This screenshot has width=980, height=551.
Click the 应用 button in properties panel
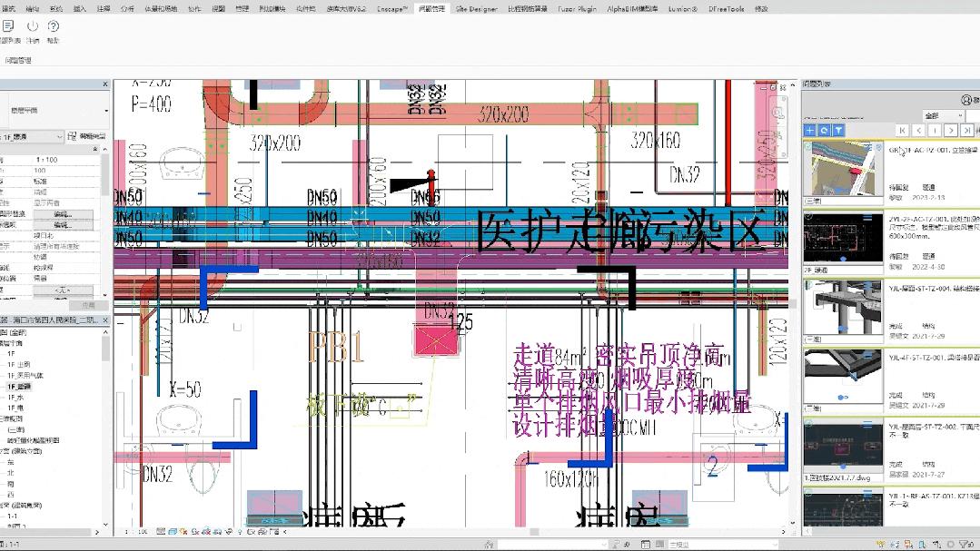pyautogui.click(x=87, y=306)
